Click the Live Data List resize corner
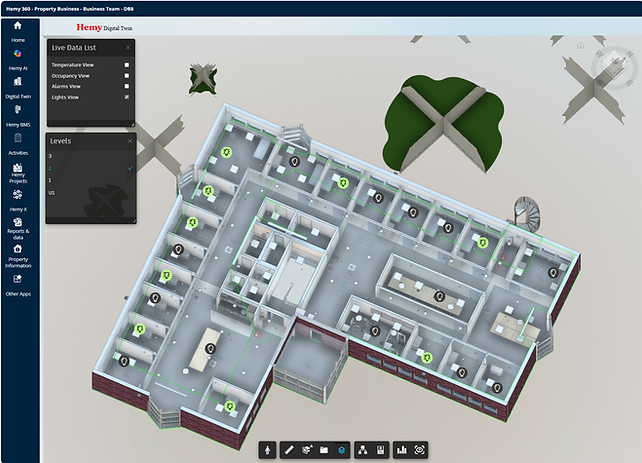The width and height of the screenshot is (642, 463). [x=132, y=124]
